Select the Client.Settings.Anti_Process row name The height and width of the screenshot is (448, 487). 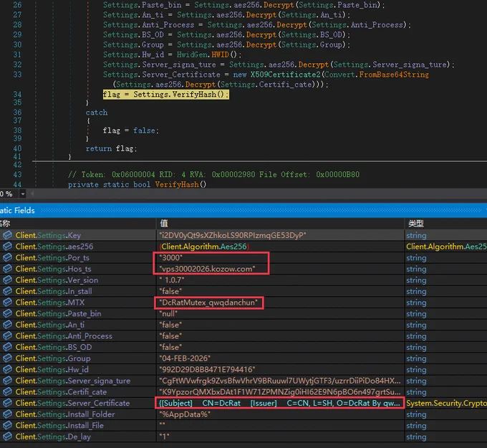64,336
